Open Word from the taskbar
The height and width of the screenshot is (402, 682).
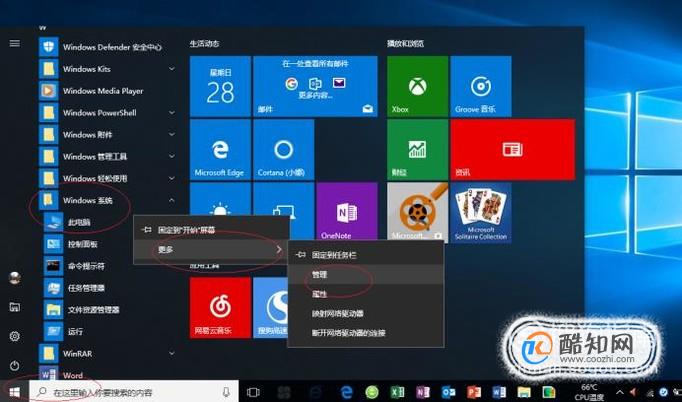499,392
